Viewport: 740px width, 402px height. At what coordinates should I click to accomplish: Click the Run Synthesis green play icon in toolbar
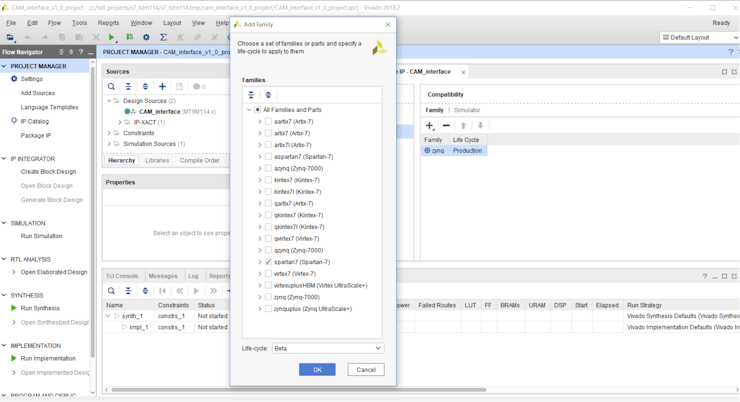click(x=111, y=37)
